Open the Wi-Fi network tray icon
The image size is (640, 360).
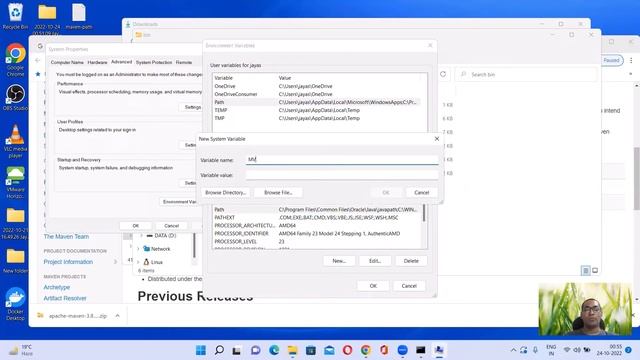(x=567, y=350)
